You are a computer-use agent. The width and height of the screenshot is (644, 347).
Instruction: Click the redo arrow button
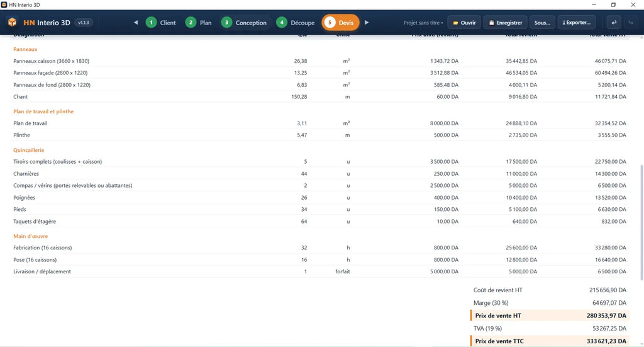[631, 23]
